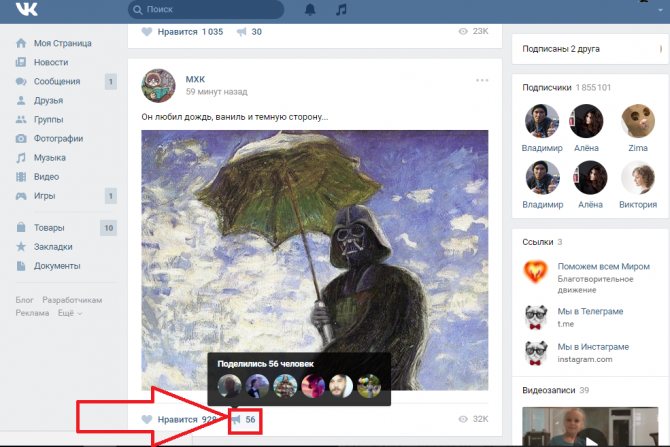Click the search field Поиск
Screen dimensions: 670x447
pos(206,9)
